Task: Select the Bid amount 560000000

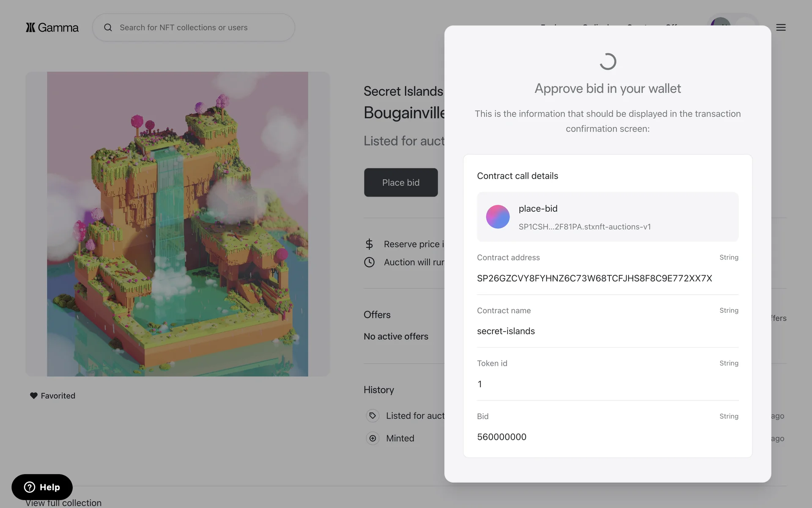Action: click(x=502, y=437)
